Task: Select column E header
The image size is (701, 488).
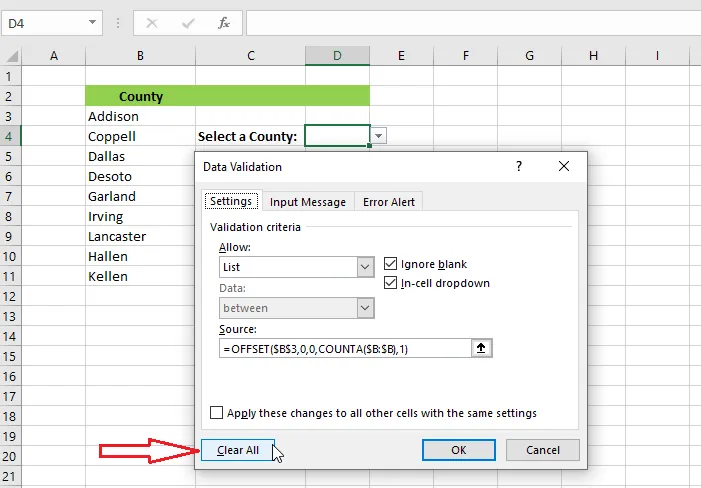Action: [401, 56]
